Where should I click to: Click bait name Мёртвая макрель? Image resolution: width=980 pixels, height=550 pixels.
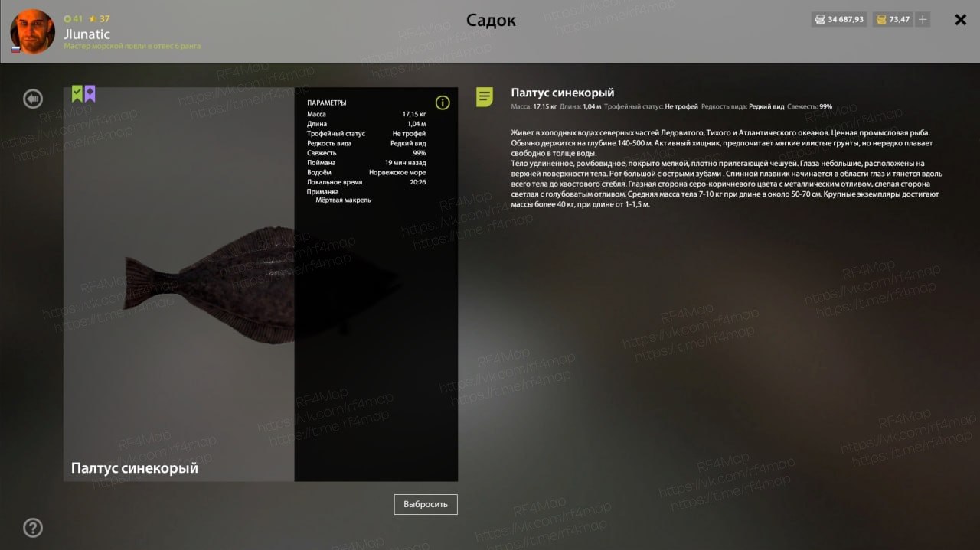click(x=343, y=200)
